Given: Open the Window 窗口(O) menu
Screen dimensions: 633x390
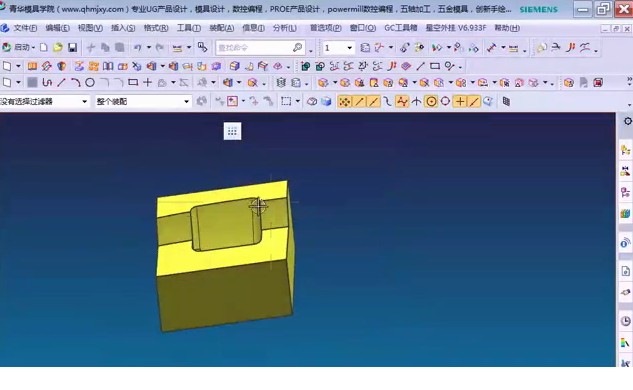Looking at the screenshot, I should (363, 28).
